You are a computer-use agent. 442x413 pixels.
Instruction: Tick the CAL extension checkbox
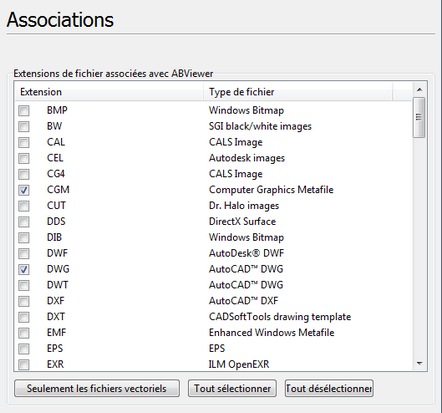coord(24,143)
